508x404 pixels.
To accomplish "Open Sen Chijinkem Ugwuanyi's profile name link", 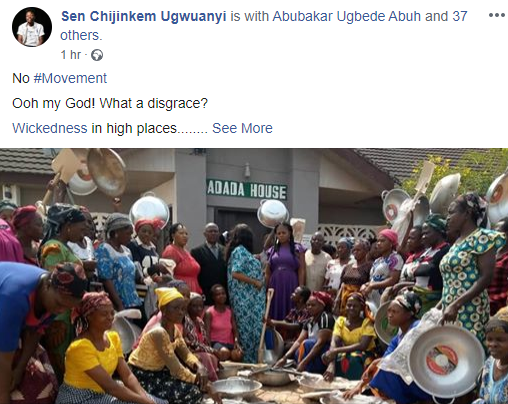I will point(144,16).
